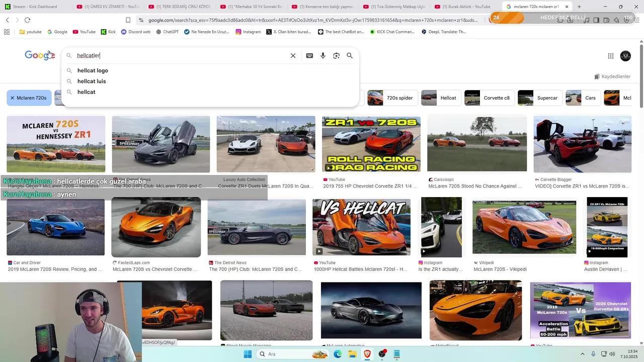Open the Instagram bookmark
This screenshot has height=362, width=644.
pyautogui.click(x=248, y=32)
